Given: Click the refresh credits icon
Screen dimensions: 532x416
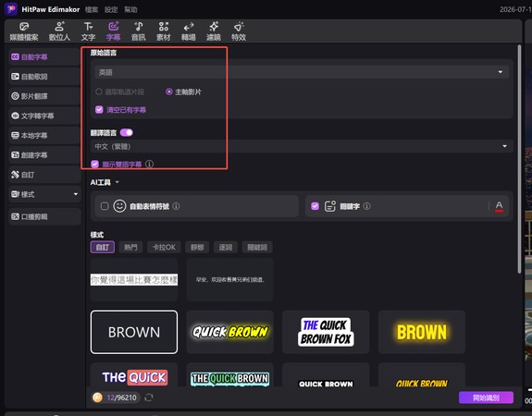Looking at the screenshot, I should tap(149, 398).
